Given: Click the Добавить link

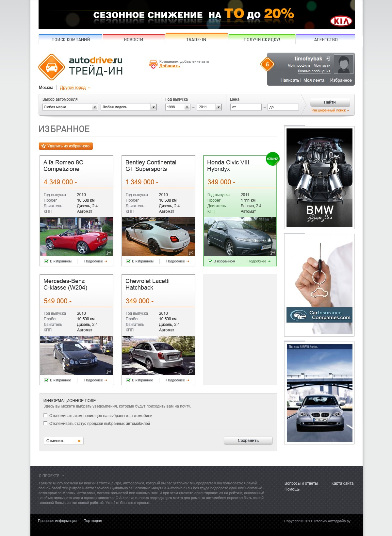Looking at the screenshot, I should 170,66.
